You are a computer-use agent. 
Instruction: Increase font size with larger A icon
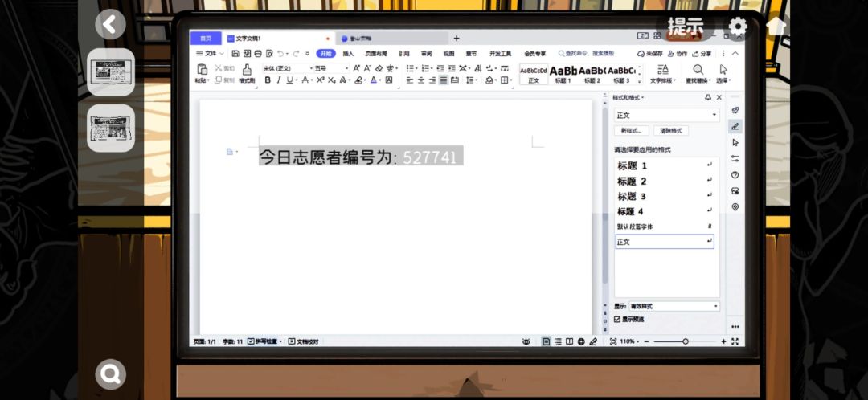click(x=356, y=68)
